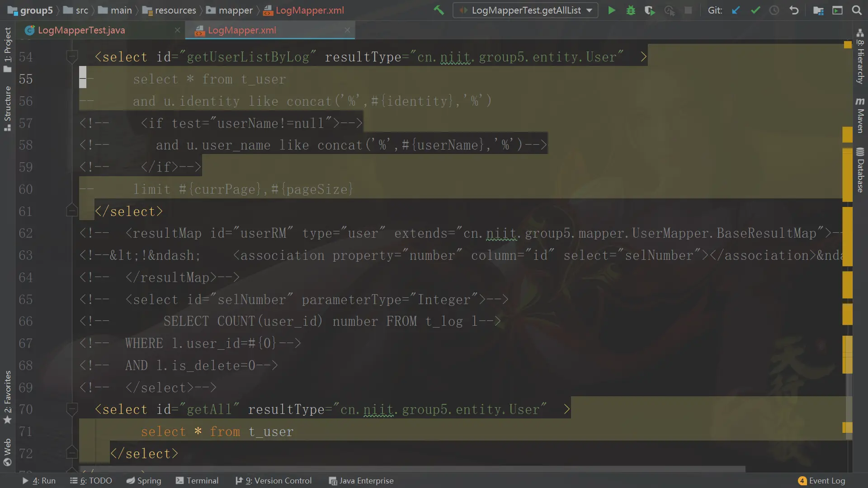
Task: Collapse the getAll select tag fold
Action: pos(72,409)
